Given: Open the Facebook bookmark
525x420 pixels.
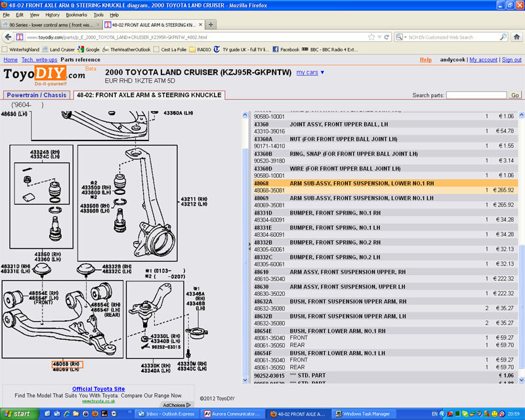Looking at the screenshot, I should (x=285, y=49).
